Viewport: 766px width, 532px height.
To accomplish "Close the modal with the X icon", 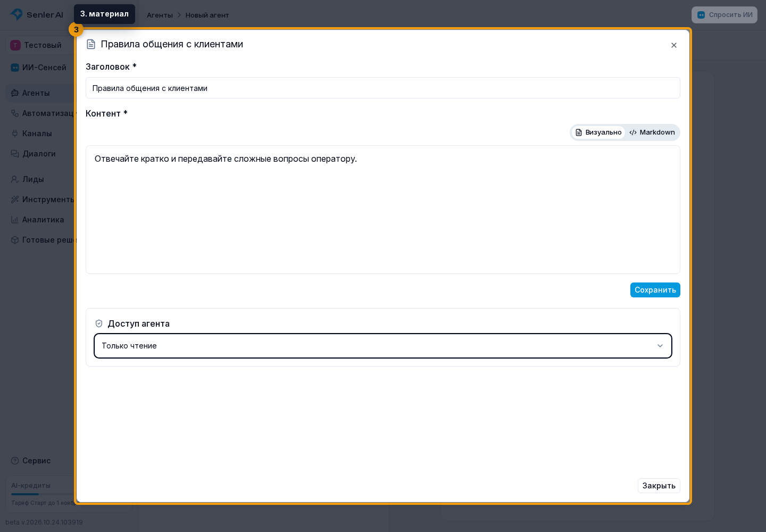I will coord(674,45).
